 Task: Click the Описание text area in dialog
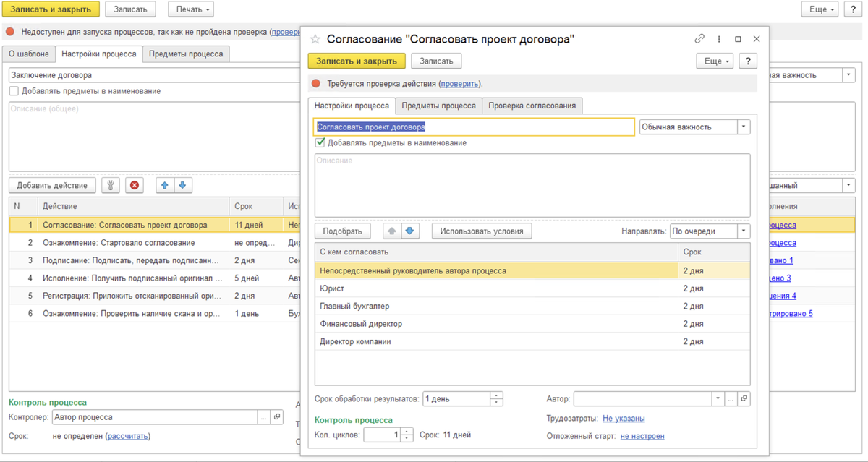point(532,185)
